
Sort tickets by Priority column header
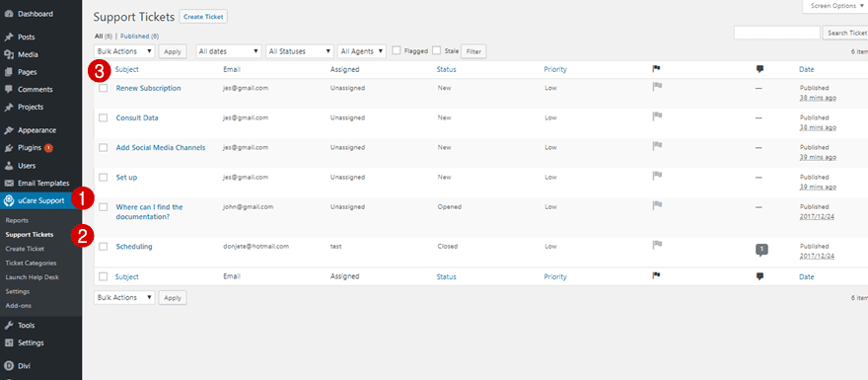(x=555, y=70)
